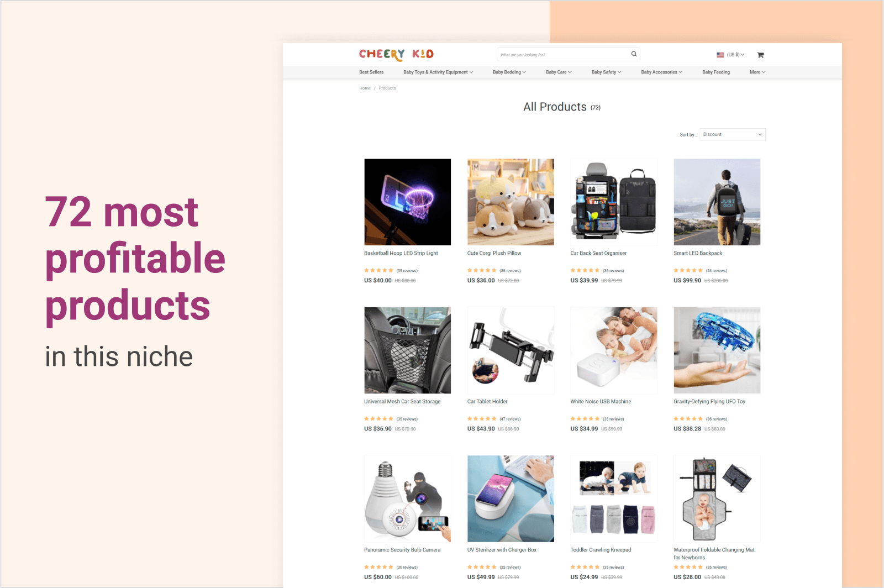Click the search magnifier icon
This screenshot has width=884, height=588.
[x=634, y=54]
